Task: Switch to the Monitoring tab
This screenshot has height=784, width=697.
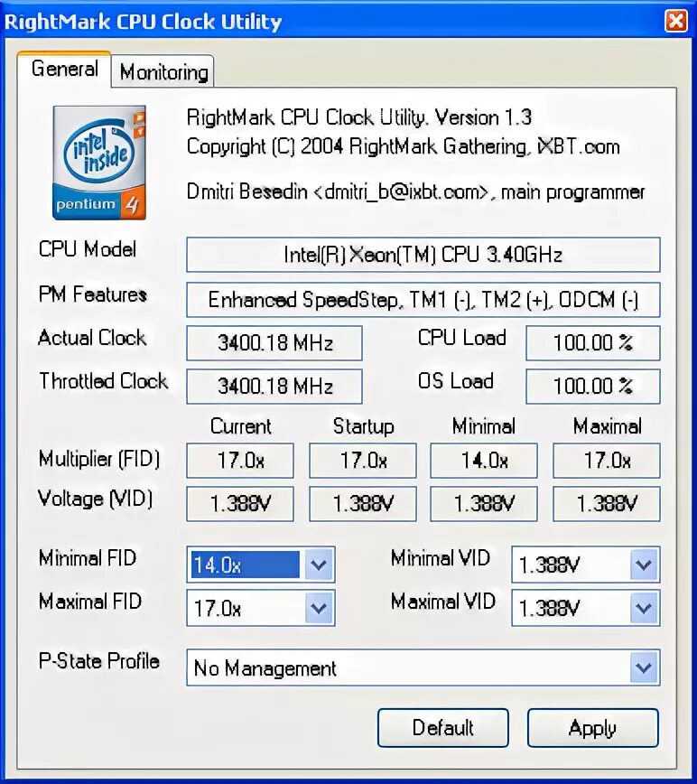Action: [x=163, y=72]
